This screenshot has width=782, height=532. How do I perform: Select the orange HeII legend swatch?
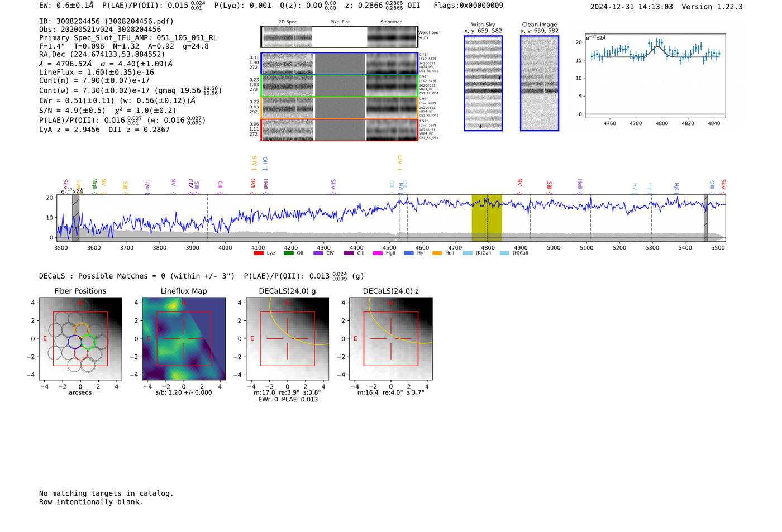tap(437, 253)
